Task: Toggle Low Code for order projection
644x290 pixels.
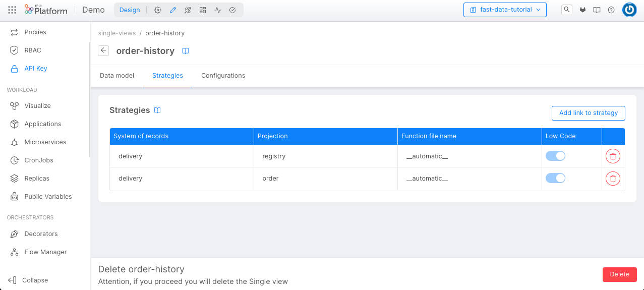Action: click(555, 179)
